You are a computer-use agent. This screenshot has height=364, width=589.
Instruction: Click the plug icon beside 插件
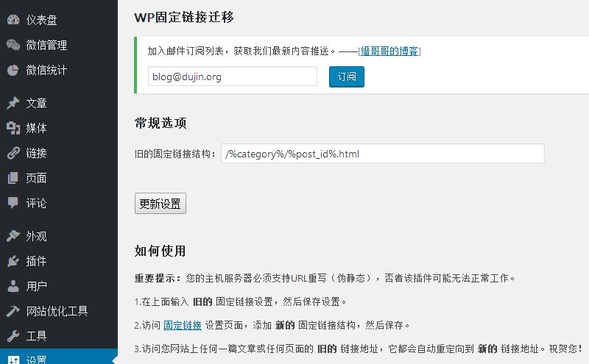coord(13,261)
